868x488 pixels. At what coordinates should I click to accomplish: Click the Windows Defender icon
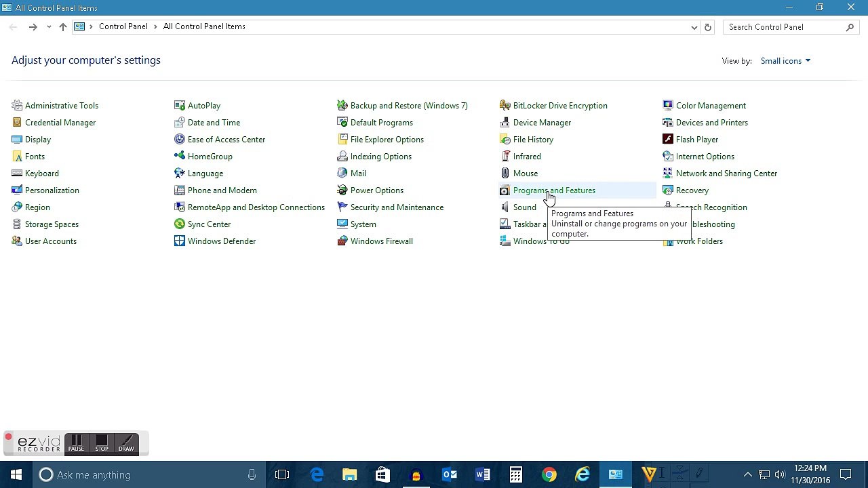(180, 241)
